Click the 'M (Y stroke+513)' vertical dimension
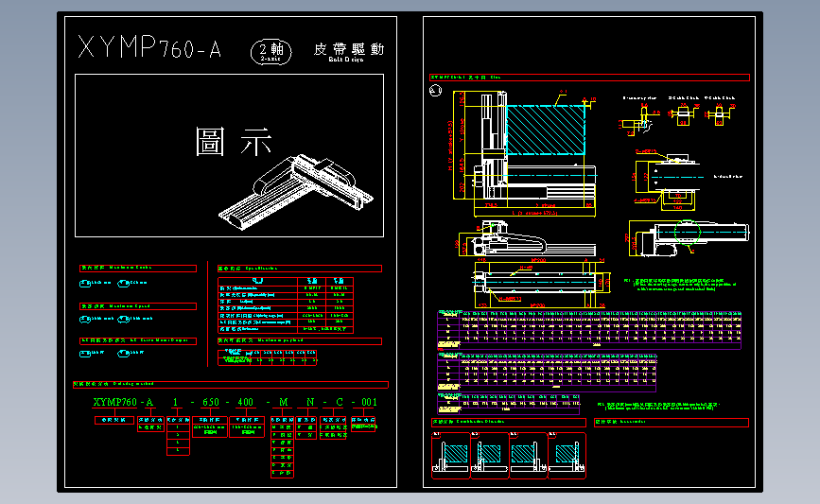Viewport: 820px width, 504px height. coord(450,147)
